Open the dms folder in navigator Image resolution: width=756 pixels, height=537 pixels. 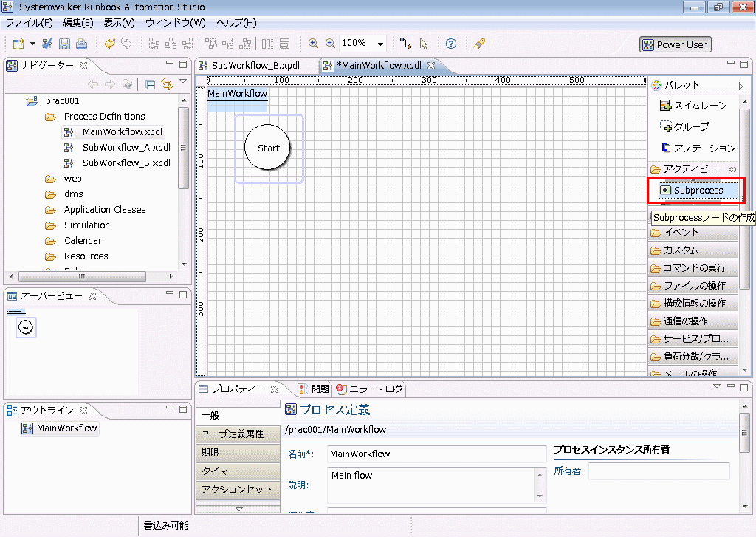[73, 194]
